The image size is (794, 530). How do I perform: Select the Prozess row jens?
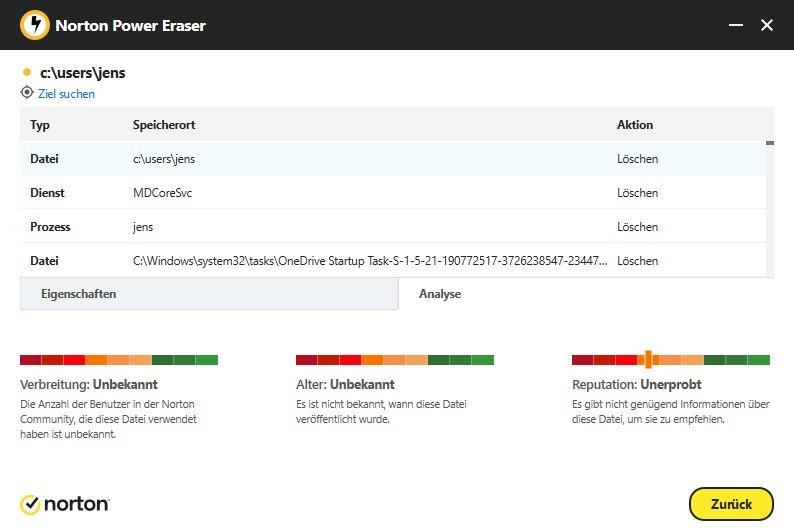pyautogui.click(x=393, y=226)
